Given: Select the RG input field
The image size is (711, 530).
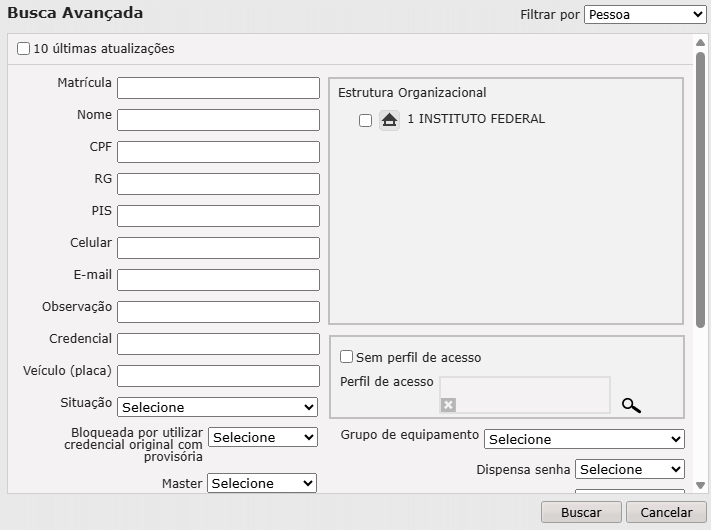Looking at the screenshot, I should click(x=218, y=184).
